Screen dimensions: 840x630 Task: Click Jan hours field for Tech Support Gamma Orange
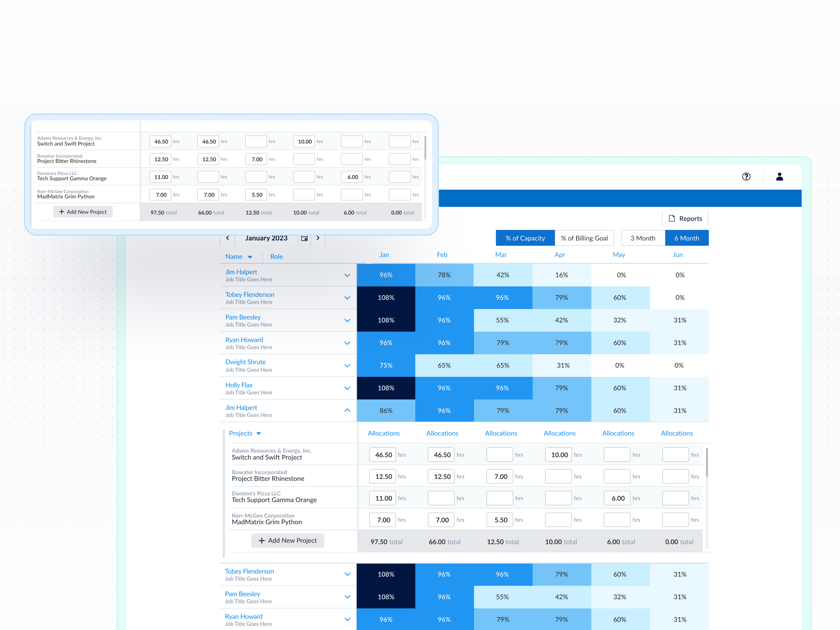(x=383, y=498)
